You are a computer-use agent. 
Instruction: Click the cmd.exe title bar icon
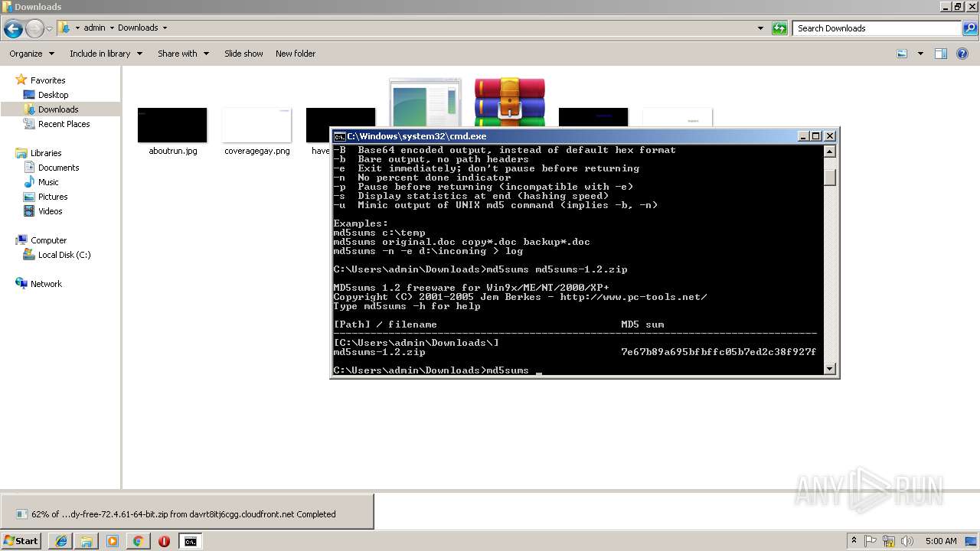[340, 136]
